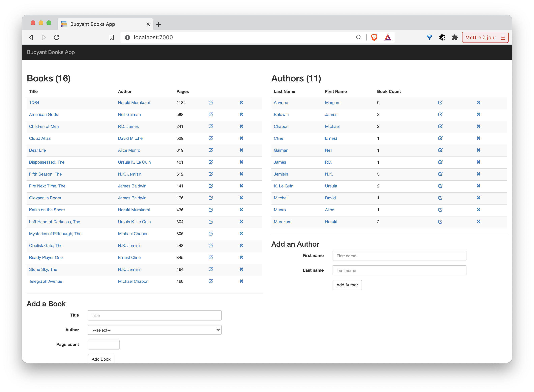Edit the Telegraph Avenue book
Screen dimensions: 534x392
211,281
